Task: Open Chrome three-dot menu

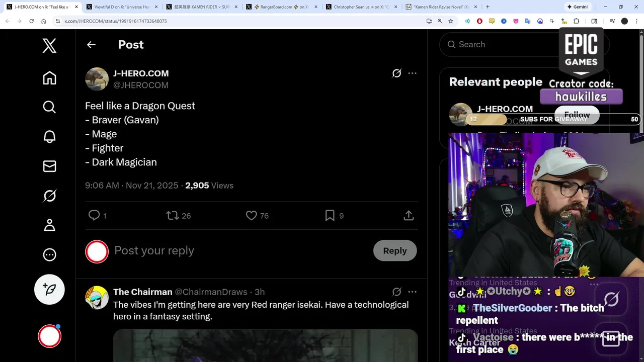Action: click(x=636, y=21)
